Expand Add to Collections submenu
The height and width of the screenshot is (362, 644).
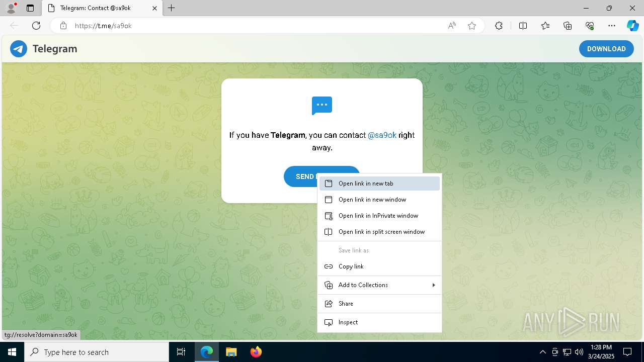379,285
